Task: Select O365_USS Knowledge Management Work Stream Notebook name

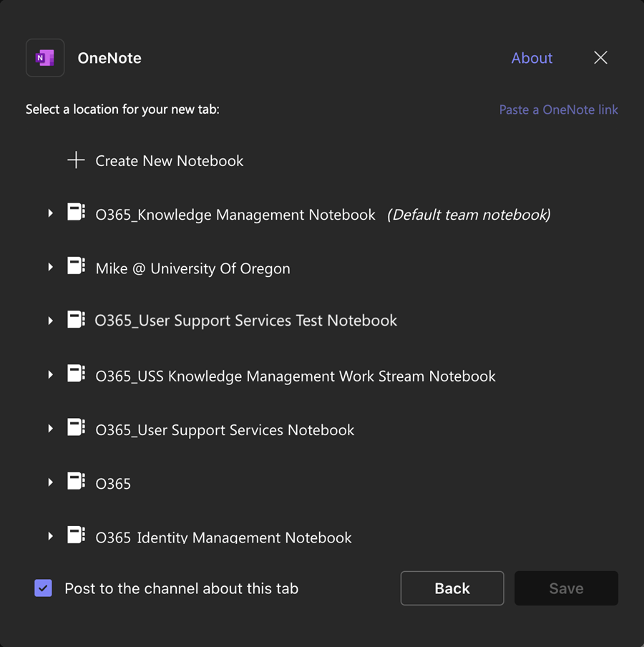Action: point(296,376)
